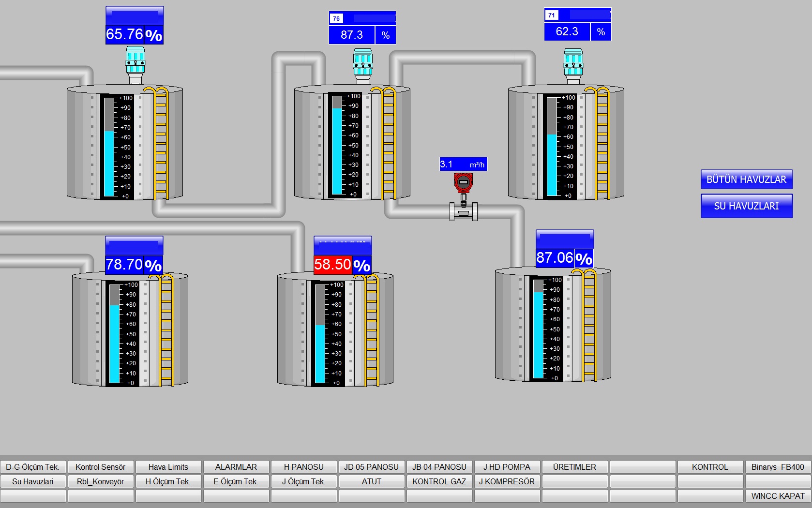Click the 3.1 m³/h flow reading
Screen dimensions: 812x508
[463, 164]
